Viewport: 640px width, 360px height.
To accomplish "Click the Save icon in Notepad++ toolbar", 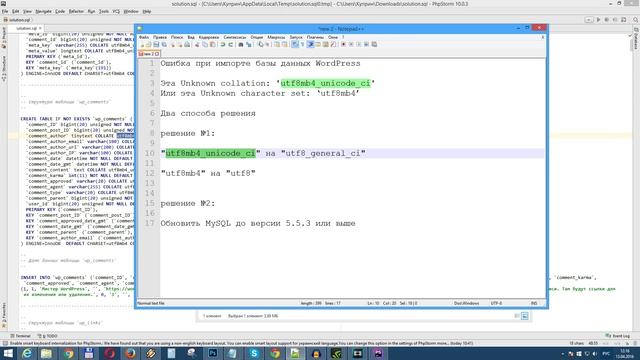I will [156, 44].
